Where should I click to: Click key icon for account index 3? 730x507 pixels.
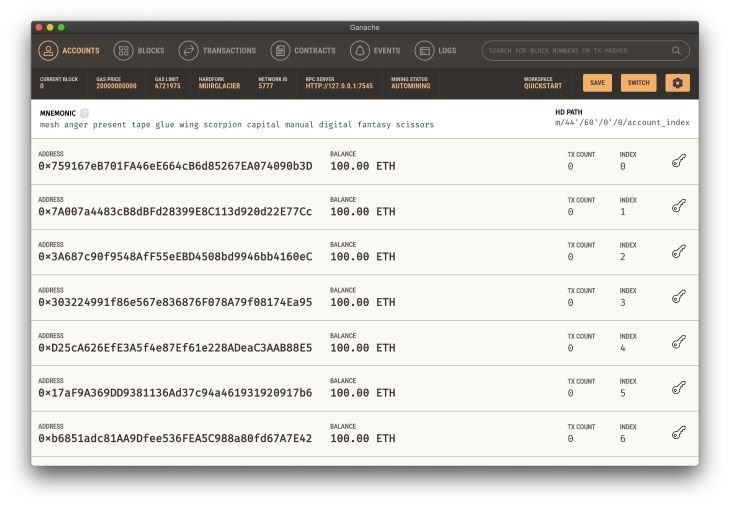click(x=678, y=296)
